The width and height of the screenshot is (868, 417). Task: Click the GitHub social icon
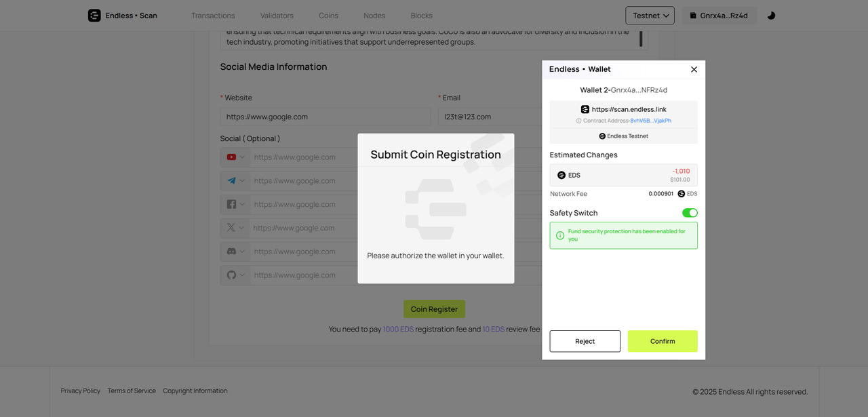click(231, 275)
